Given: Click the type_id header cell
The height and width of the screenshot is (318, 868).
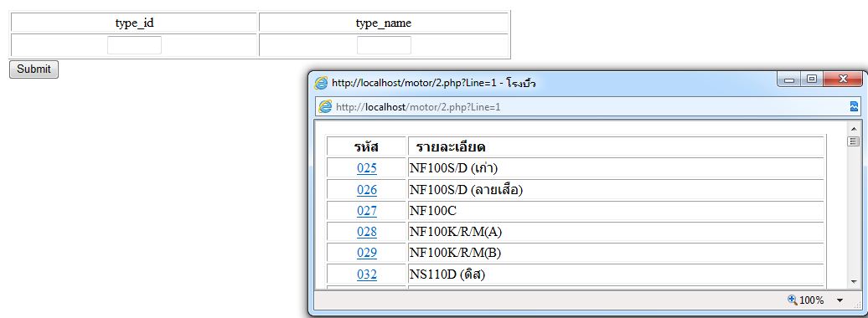Looking at the screenshot, I should [134, 23].
